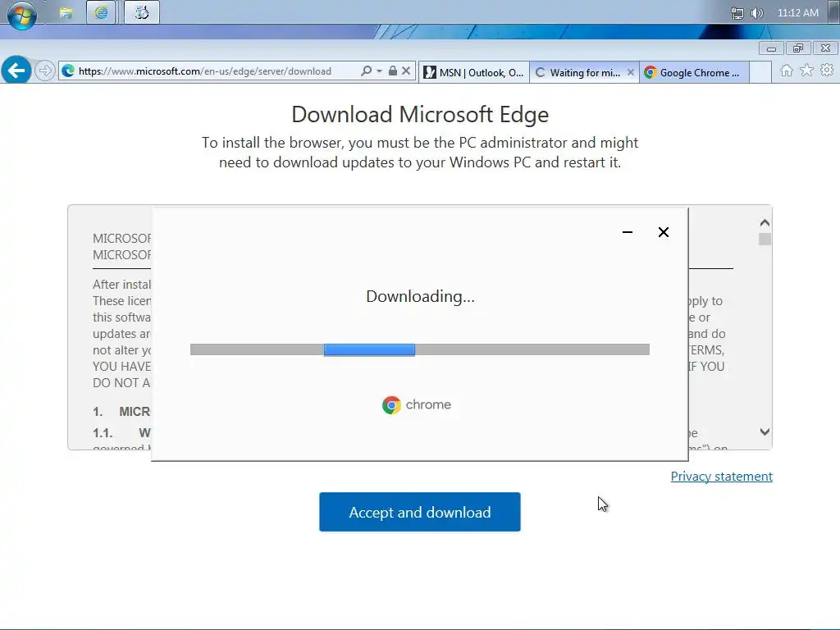Open the favorites star icon
840x630 pixels.
tap(806, 71)
